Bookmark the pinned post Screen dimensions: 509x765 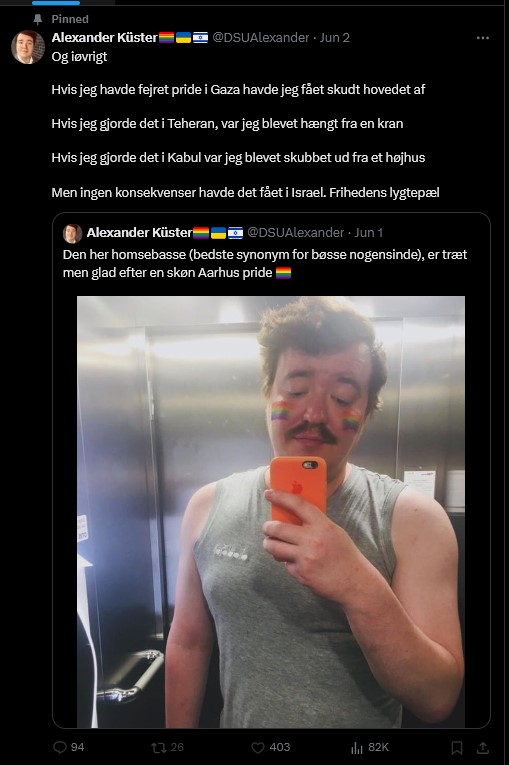(457, 747)
